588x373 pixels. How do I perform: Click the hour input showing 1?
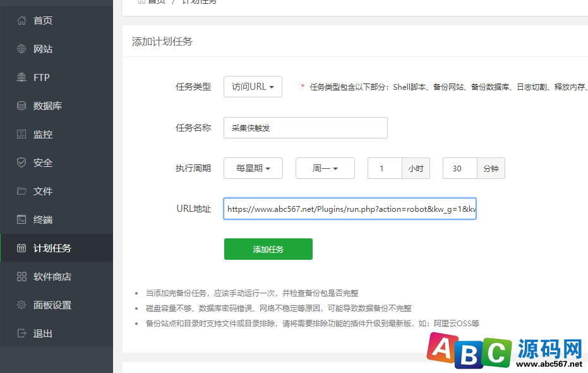[385, 169]
